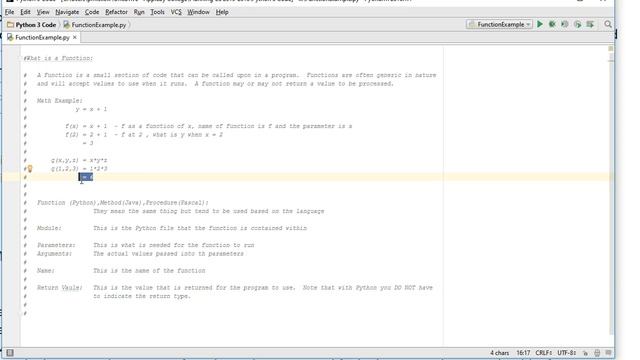Close the FunctionExample.py editor tab
Screen dimensions: 640x360
75,37
